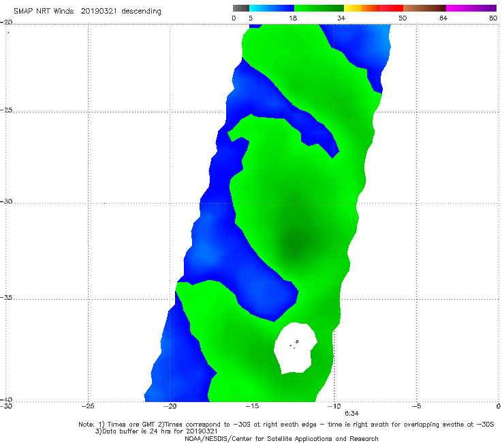The height and width of the screenshot is (443, 504).
Task: Click the color bar label '50'
Action: (x=403, y=18)
